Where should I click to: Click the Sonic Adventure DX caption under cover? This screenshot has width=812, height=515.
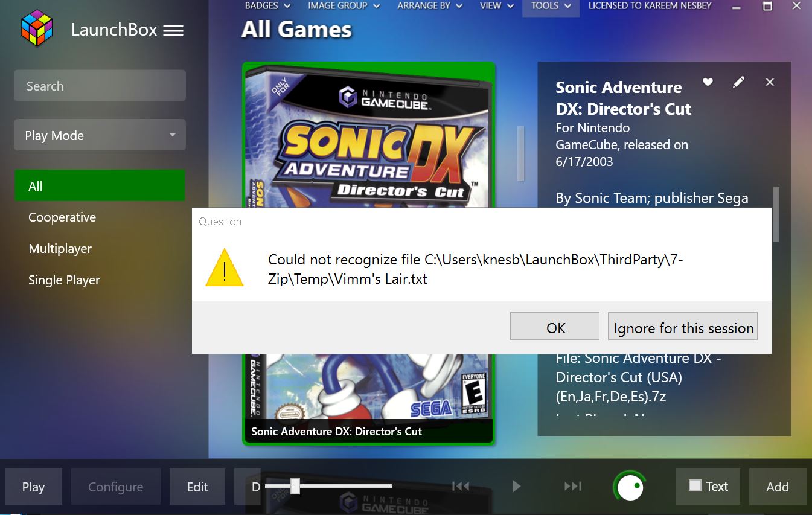336,432
